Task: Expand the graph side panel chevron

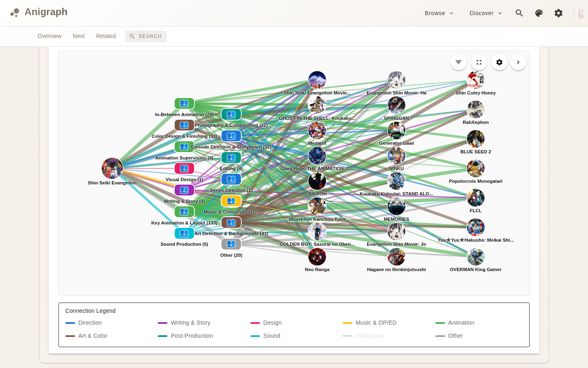Action: pos(518,62)
